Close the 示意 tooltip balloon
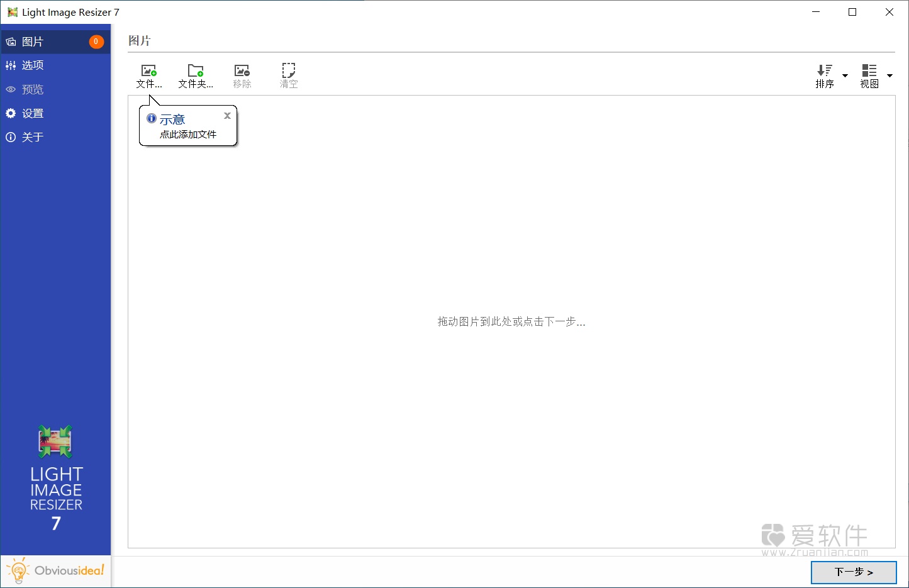This screenshot has width=909, height=588. [x=228, y=116]
